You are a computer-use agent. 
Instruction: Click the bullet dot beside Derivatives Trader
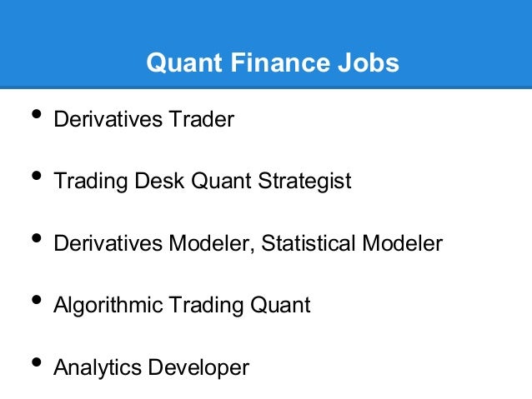coord(37,113)
